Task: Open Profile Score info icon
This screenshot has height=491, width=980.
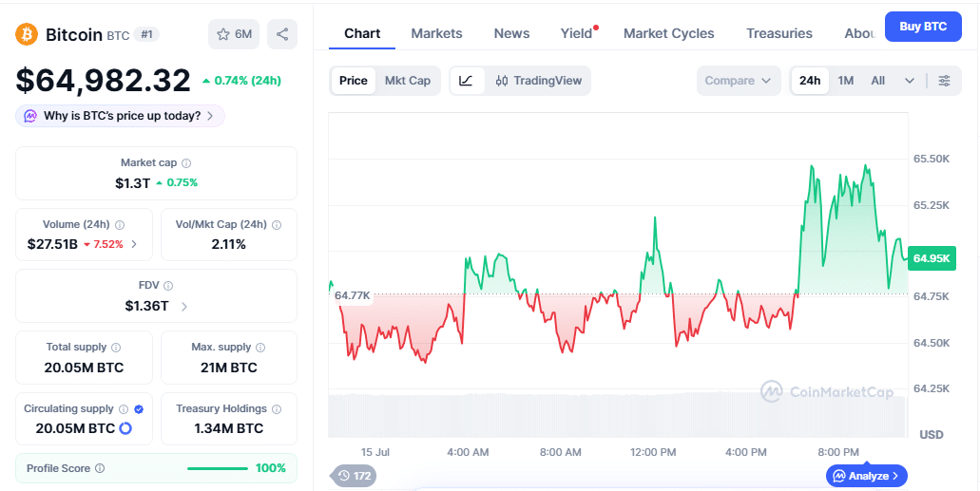Action: click(100, 468)
